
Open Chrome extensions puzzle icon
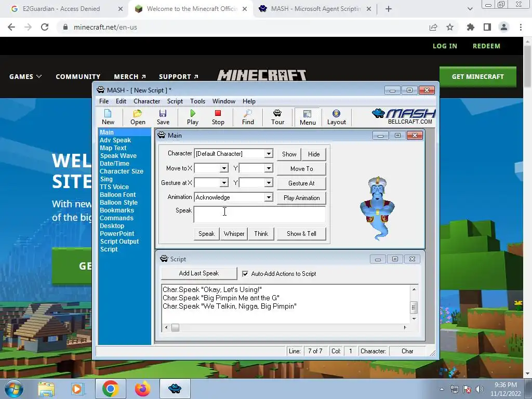471,27
